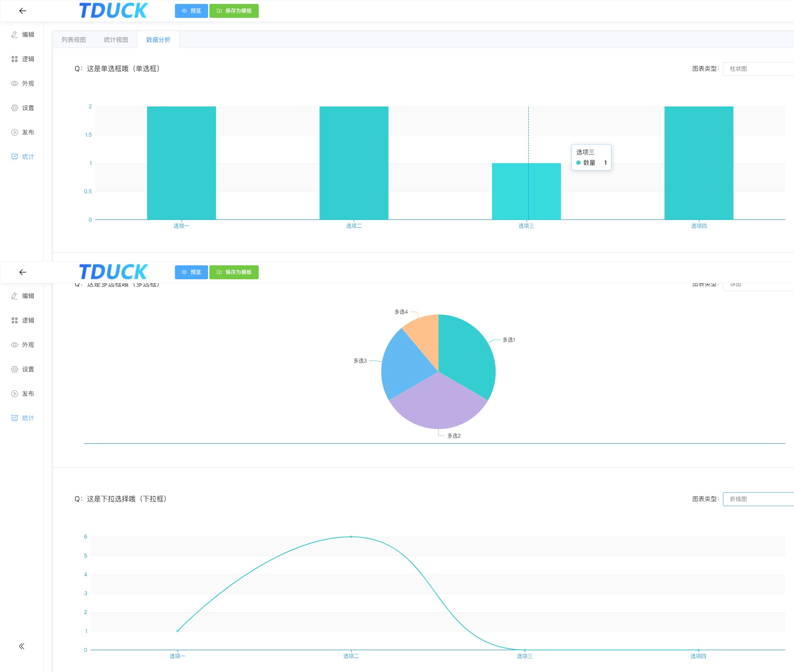
Task: Click the back arrow in the header above the pie chart
Action: click(x=23, y=272)
